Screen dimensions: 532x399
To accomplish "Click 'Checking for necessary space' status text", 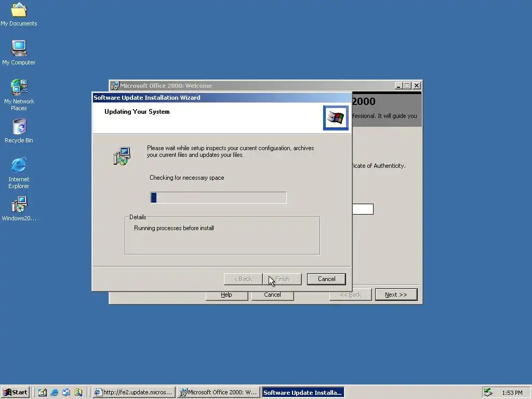I will (x=187, y=178).
